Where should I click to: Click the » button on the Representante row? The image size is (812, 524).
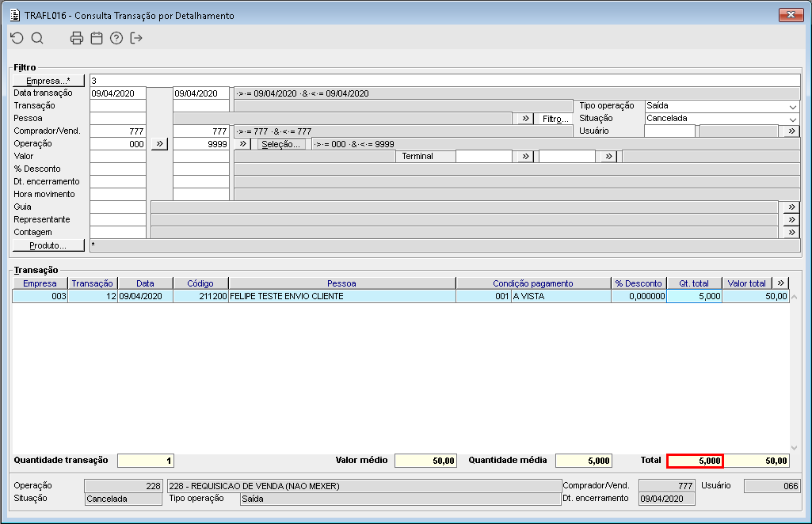[x=792, y=220]
